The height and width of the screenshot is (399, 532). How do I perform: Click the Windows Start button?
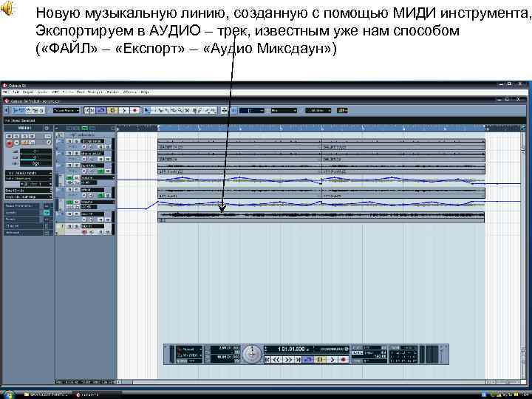[7, 395]
